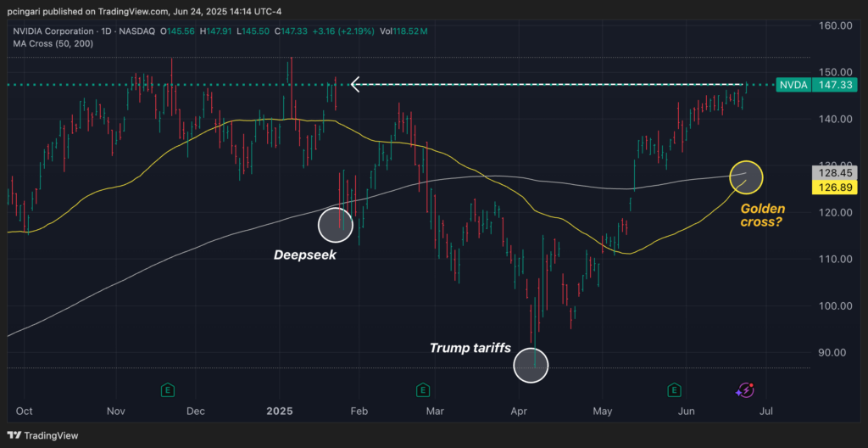868x448 pixels.
Task: Click the green 147.33 current price label
Action: pos(835,86)
